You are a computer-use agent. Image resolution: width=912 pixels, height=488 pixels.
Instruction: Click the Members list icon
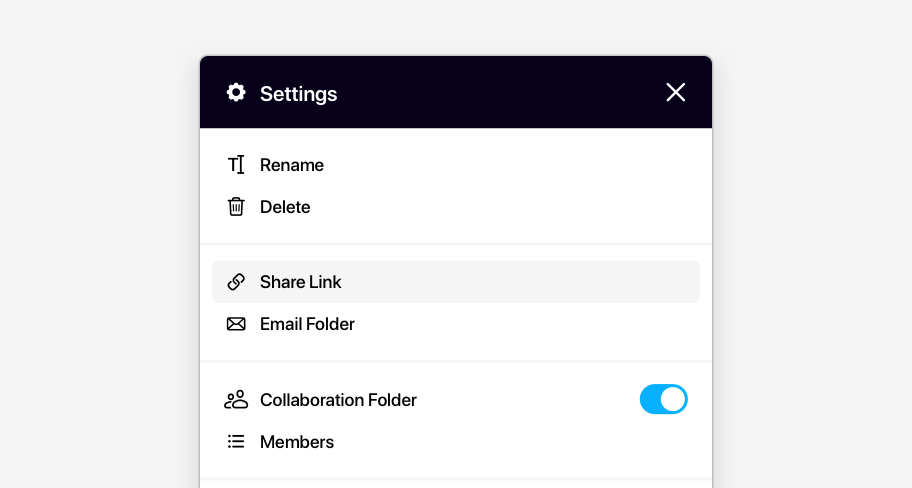click(x=236, y=442)
